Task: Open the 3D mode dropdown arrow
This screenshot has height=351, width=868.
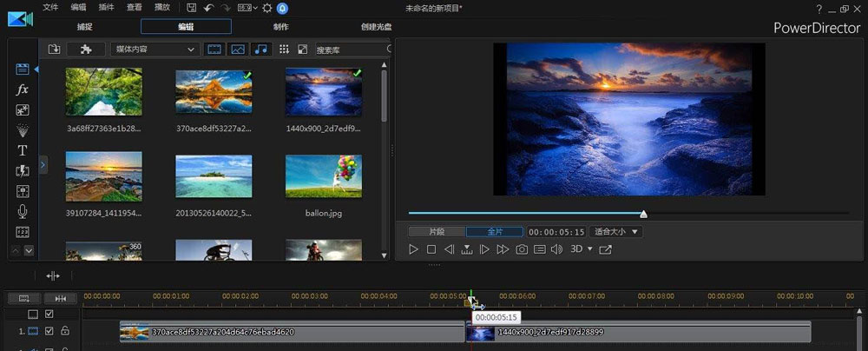Action: coord(590,249)
